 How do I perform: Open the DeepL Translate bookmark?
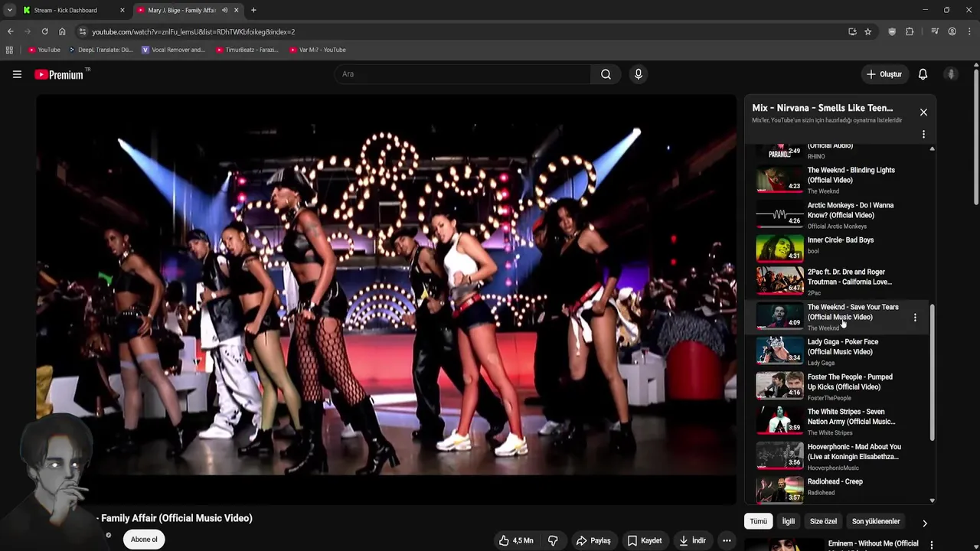click(100, 50)
